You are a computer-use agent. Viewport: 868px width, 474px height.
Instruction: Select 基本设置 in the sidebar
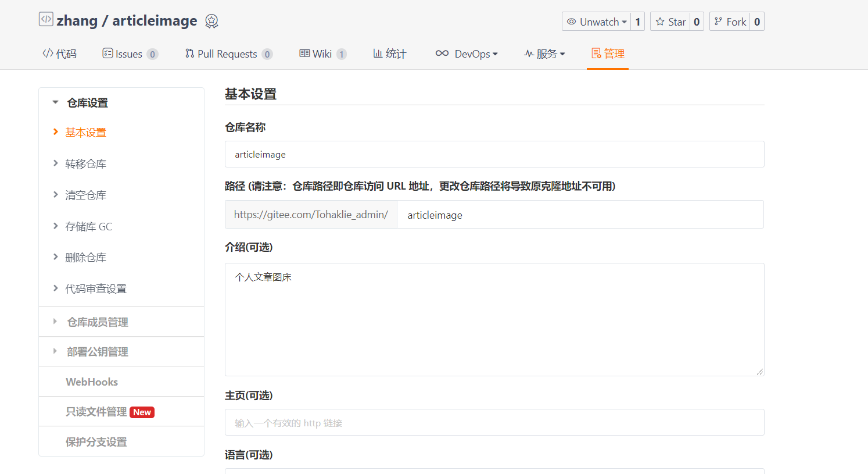[86, 133]
